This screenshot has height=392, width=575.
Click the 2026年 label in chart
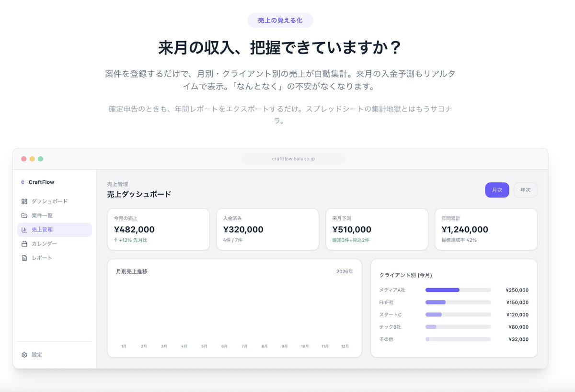(345, 271)
